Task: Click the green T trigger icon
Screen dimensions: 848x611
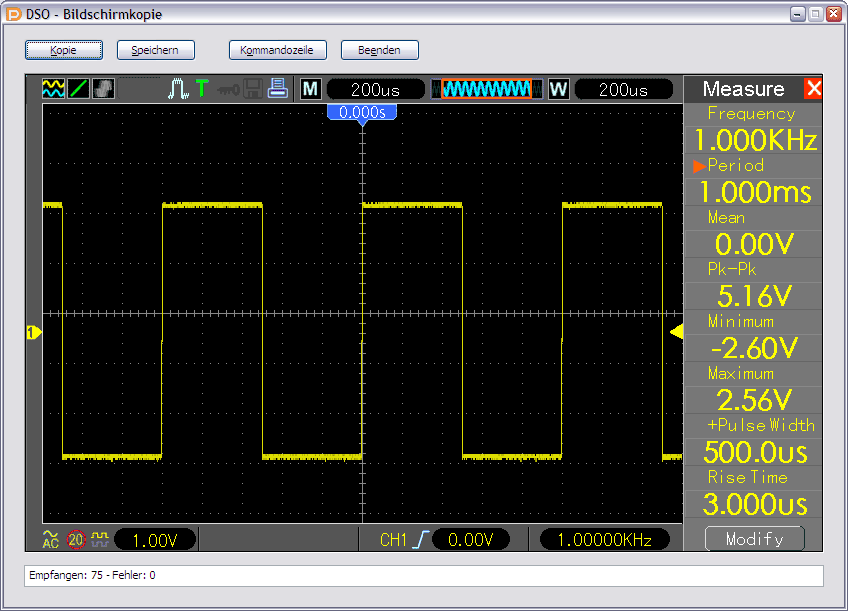Action: (202, 88)
